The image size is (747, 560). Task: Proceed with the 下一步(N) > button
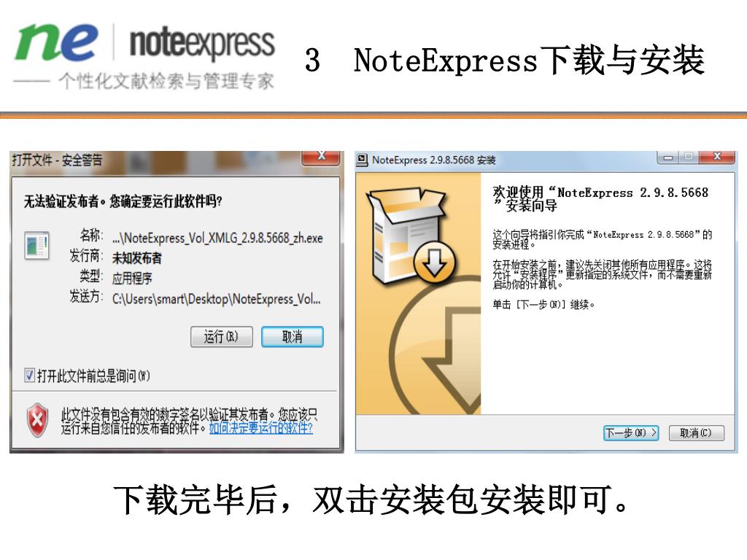631,433
